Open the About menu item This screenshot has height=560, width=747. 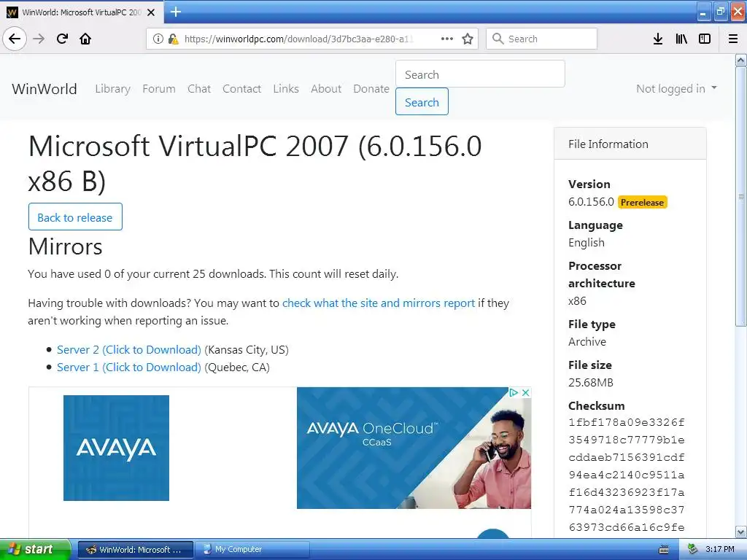click(326, 88)
